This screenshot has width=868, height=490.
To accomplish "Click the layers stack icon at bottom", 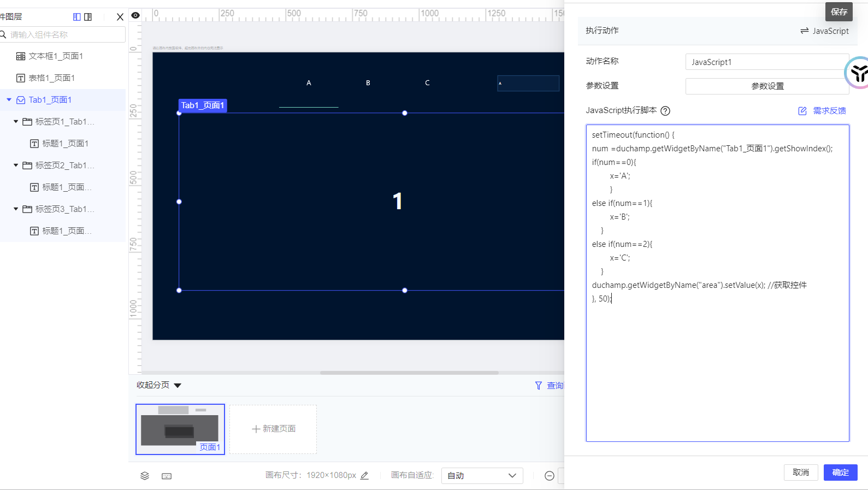I will point(145,476).
